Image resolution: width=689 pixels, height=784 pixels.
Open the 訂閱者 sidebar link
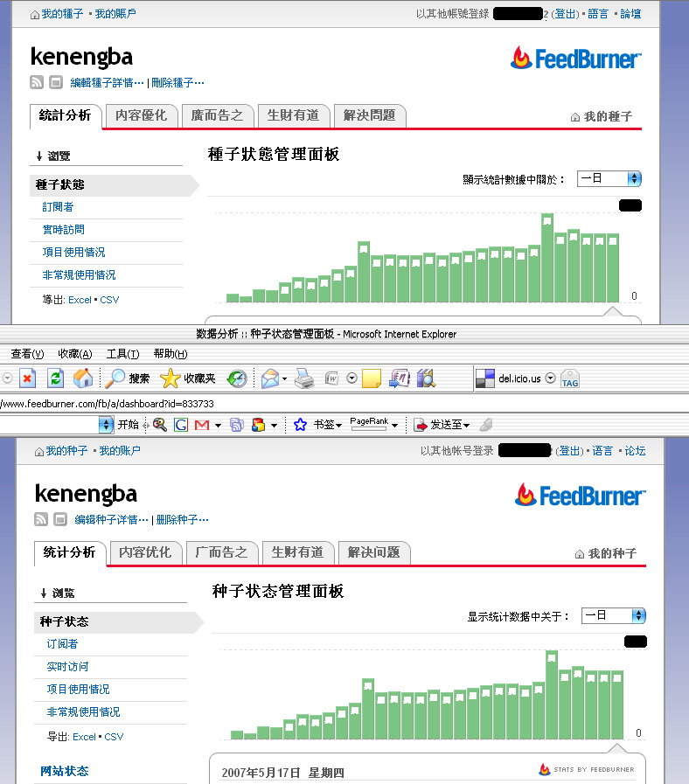click(58, 207)
